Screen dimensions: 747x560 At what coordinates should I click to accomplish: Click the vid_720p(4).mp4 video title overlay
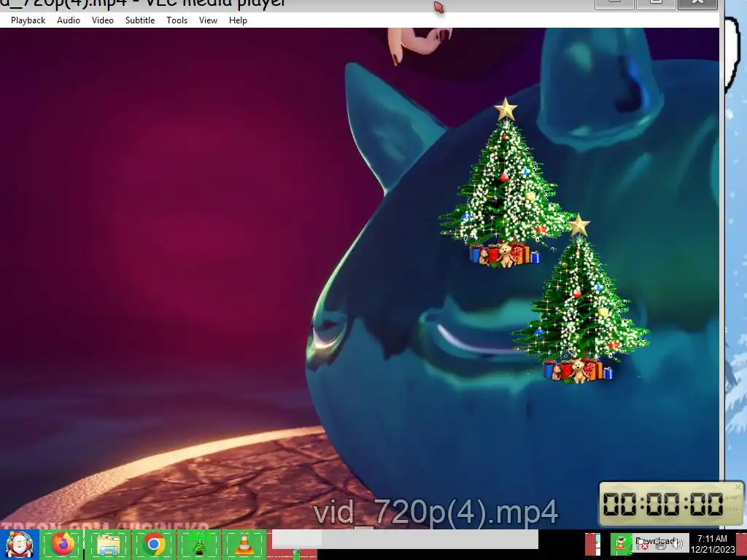click(435, 513)
